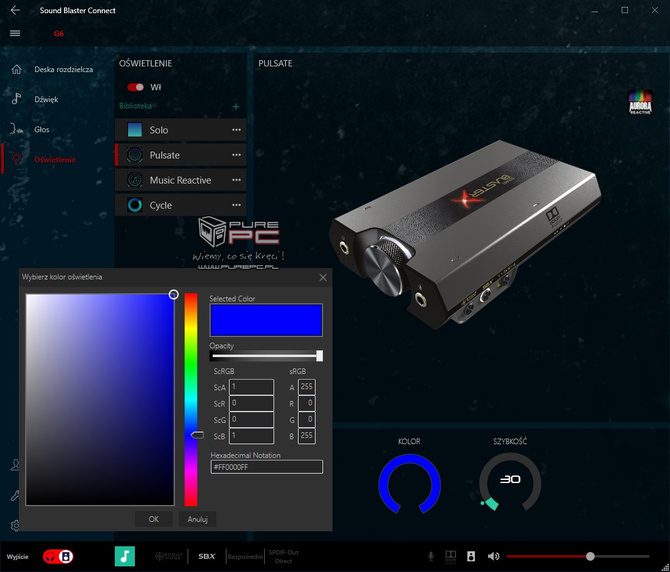Toggle the headphones/speakers output switch

coord(58,557)
